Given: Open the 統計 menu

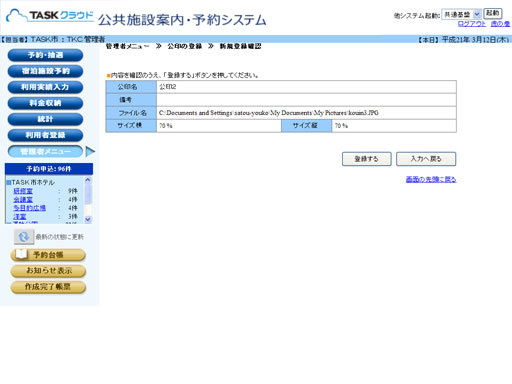Looking at the screenshot, I should (x=45, y=119).
